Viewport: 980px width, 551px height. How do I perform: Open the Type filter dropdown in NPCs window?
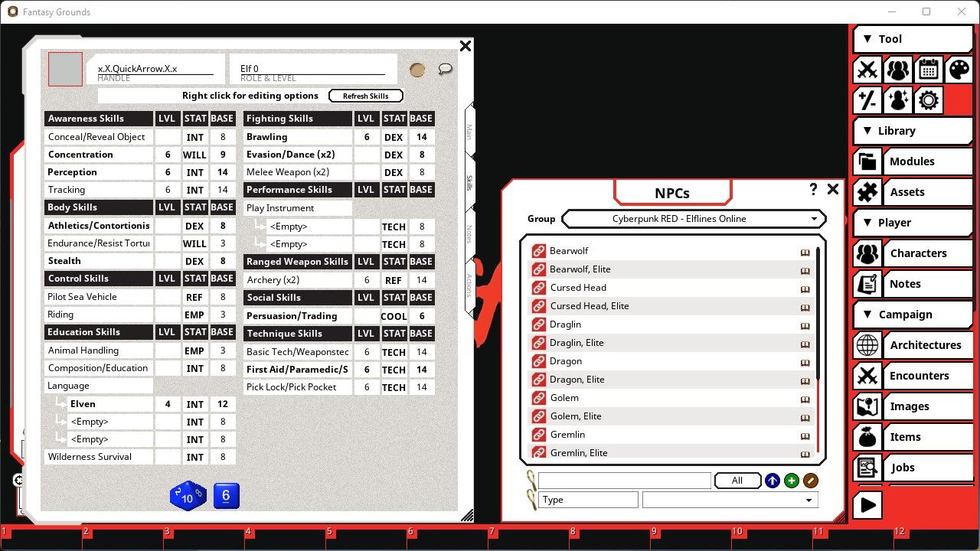[730, 500]
